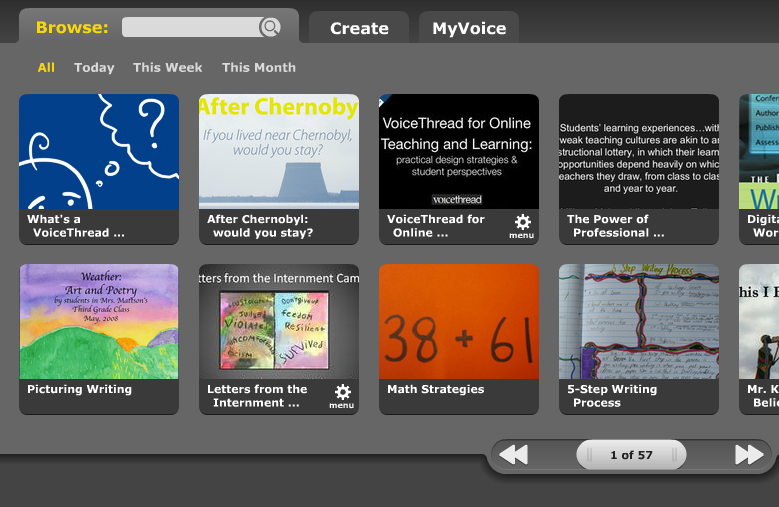The image size is (779, 507).
Task: Open the Math Strategies 38 + 61 thumbnail
Action: 459,321
